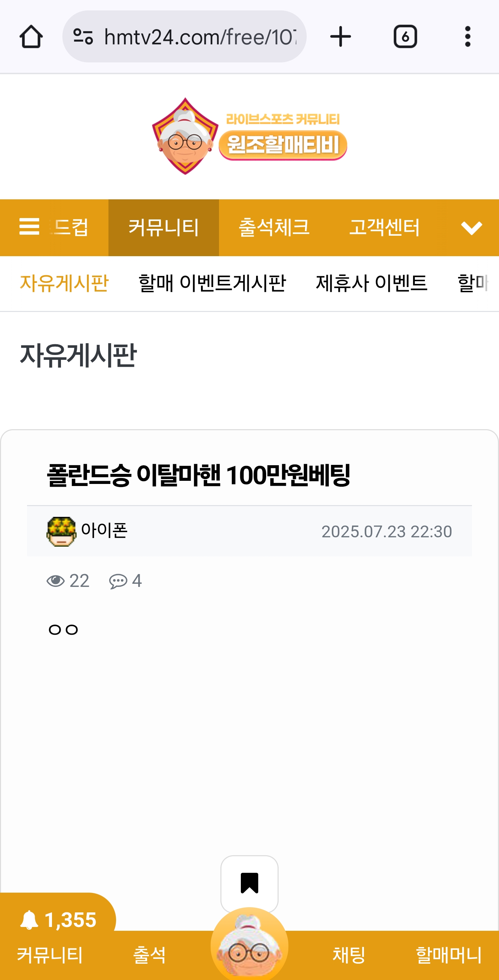Expand the navbar with the down chevron
This screenshot has height=980, width=499.
471,228
